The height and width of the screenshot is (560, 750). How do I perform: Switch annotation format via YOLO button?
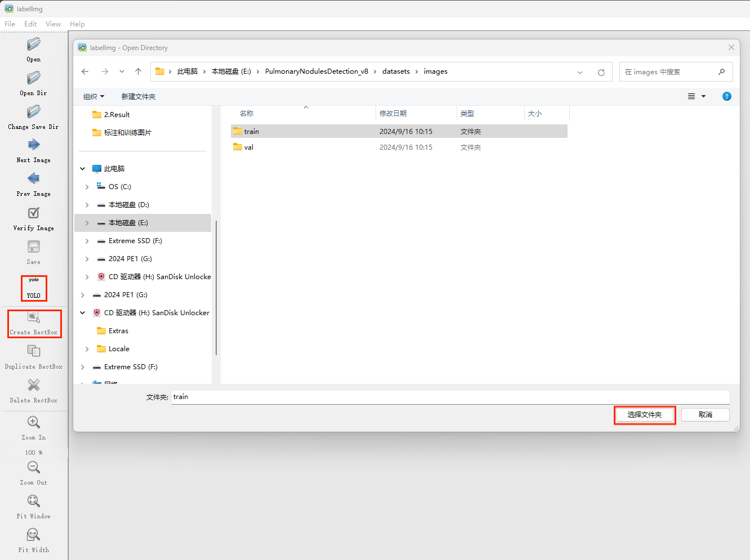34,288
